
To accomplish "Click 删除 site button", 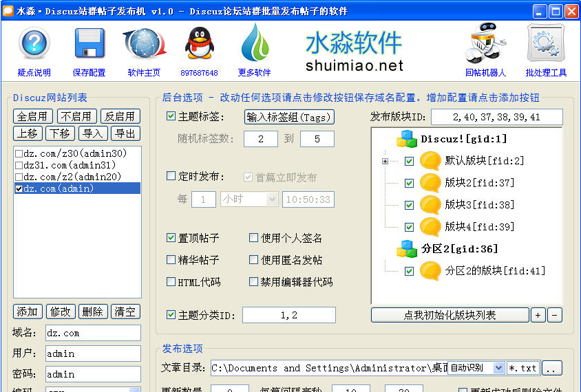I will 93,312.
